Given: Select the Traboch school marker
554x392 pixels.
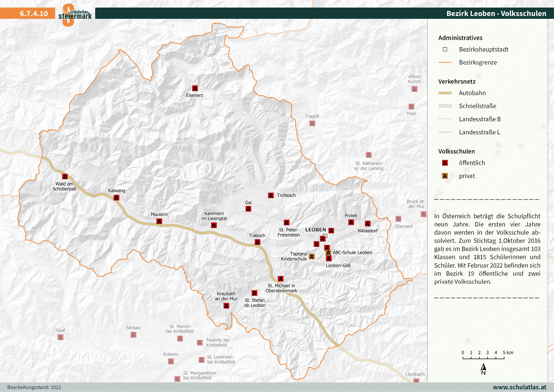Looking at the screenshot, I should coord(257,242).
